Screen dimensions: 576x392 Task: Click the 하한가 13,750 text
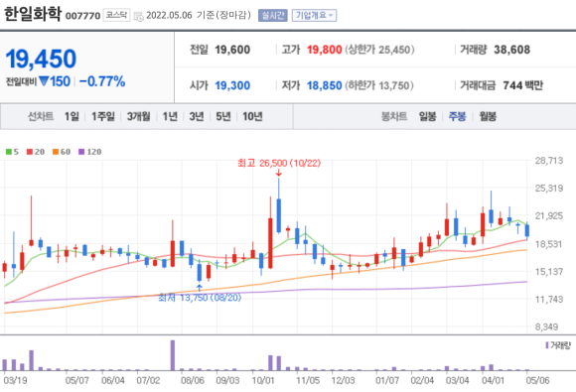click(x=379, y=85)
